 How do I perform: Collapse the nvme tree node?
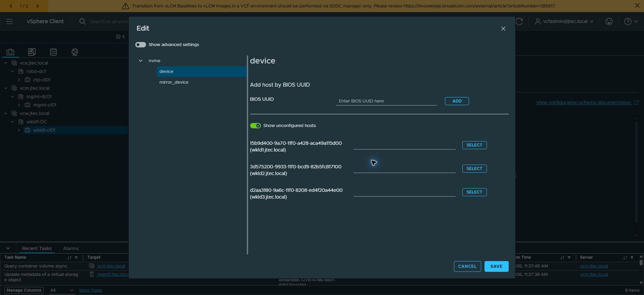[141, 61]
